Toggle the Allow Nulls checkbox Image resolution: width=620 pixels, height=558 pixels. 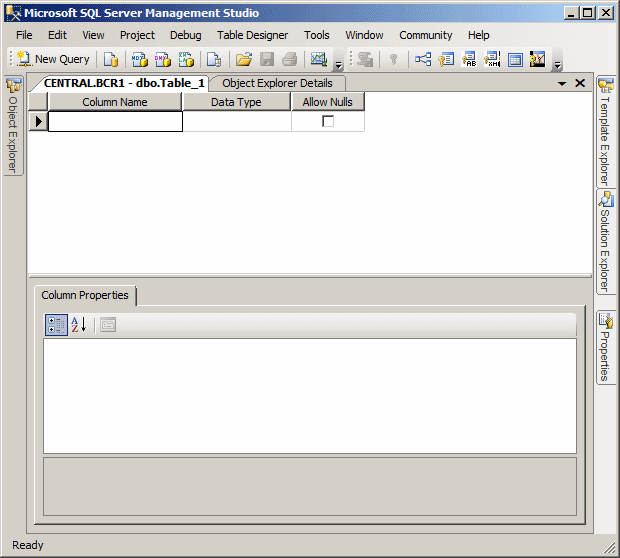(x=328, y=121)
